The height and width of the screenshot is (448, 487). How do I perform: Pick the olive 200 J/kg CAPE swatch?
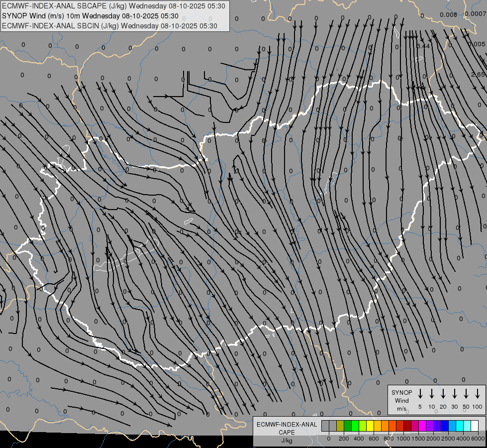click(340, 426)
